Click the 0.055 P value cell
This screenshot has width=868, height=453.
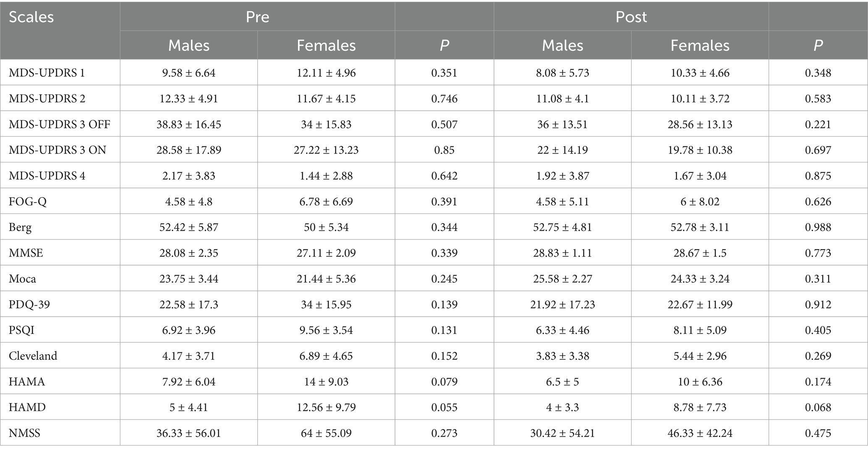444,407
